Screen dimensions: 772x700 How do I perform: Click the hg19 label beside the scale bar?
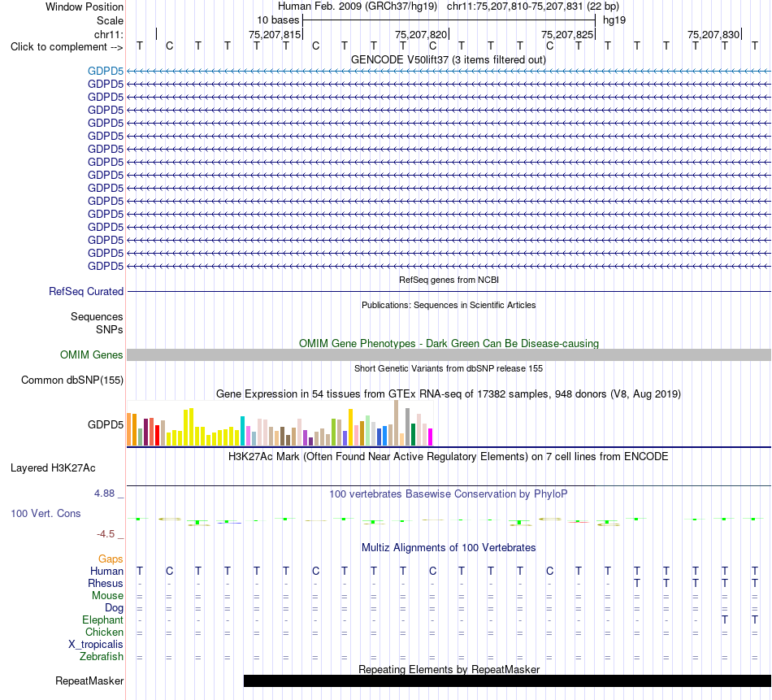click(614, 20)
